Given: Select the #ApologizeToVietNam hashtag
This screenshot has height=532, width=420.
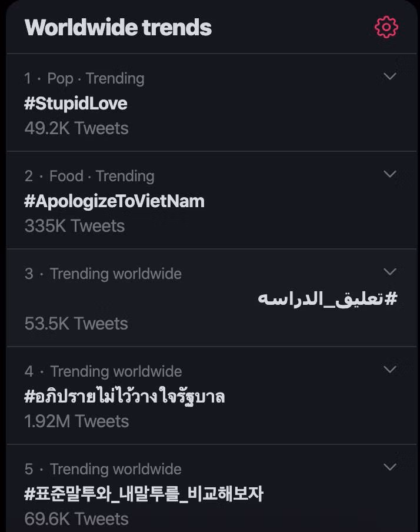Looking at the screenshot, I should pyautogui.click(x=114, y=201).
